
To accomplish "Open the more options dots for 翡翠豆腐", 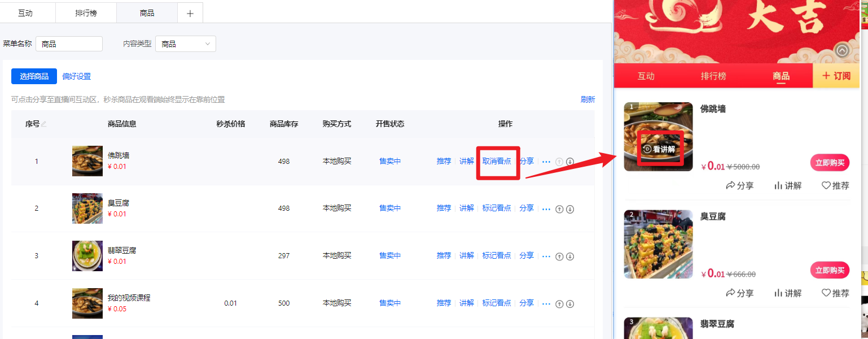I will coord(546,257).
